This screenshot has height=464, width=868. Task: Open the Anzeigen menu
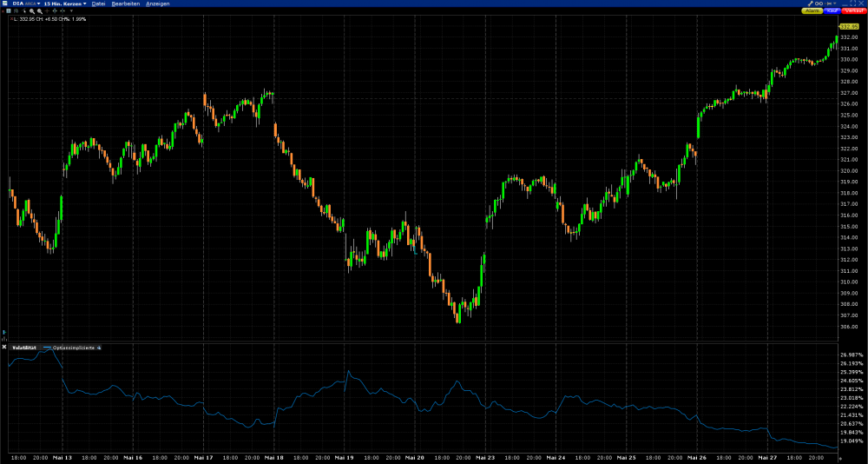click(x=158, y=3)
